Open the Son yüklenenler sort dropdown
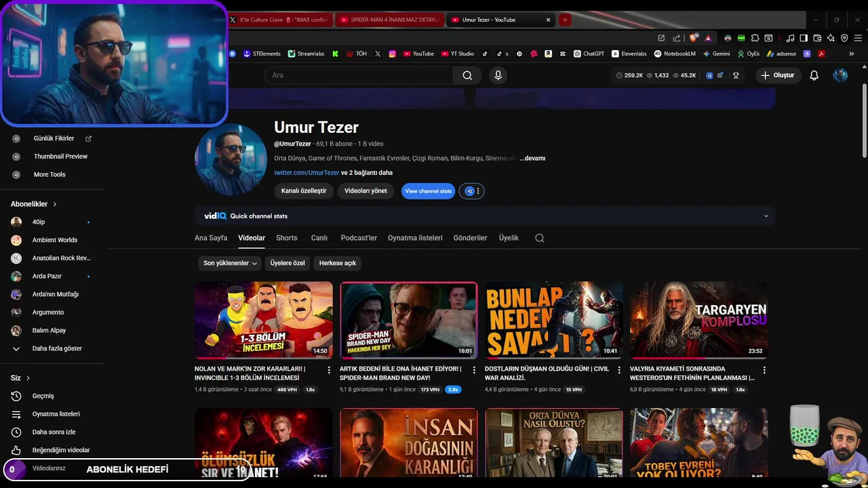Viewport: 868px width, 488px height. [231, 263]
